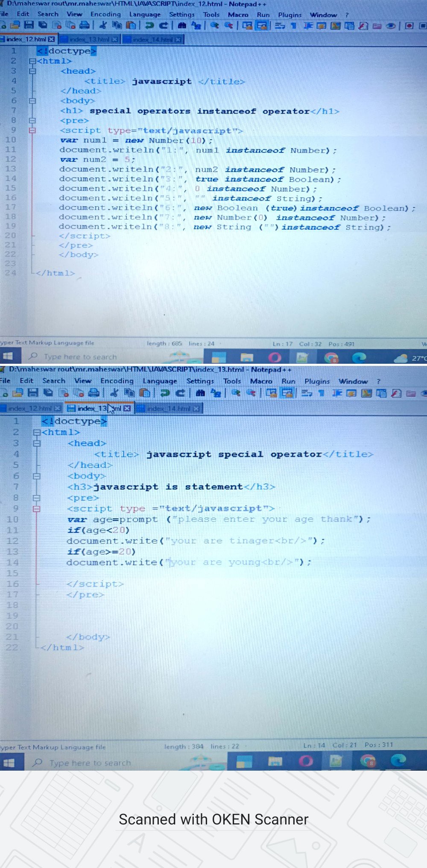
Task: Open Encoding menu in the index_12.html window
Action: pyautogui.click(x=105, y=14)
